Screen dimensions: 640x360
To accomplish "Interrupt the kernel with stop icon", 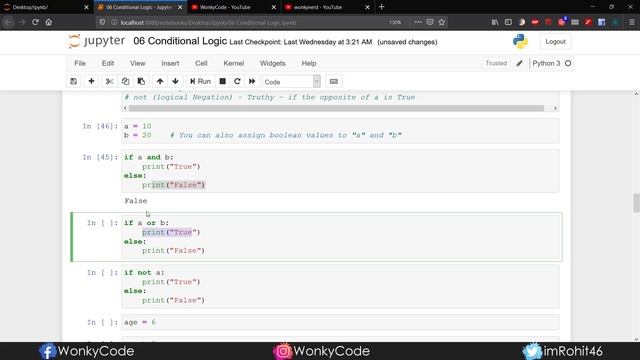I will click(x=222, y=81).
